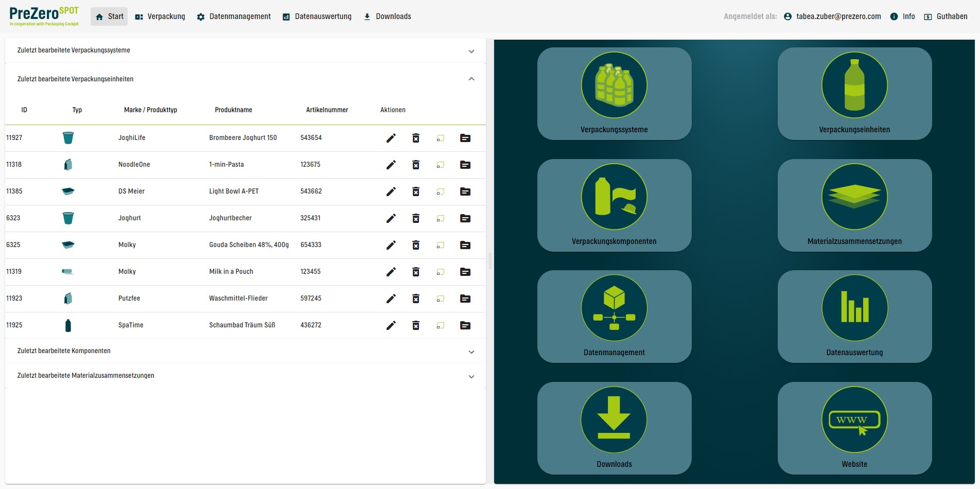This screenshot has width=980, height=489.
Task: Open the folder icon for Joghurtbecher
Action: tap(465, 218)
